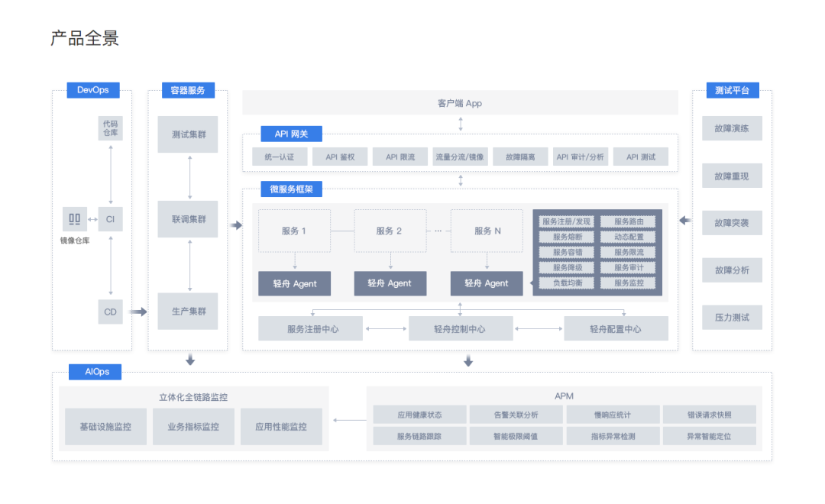The width and height of the screenshot is (825, 504).
Task: Click the API 鉴权 box
Action: tap(340, 157)
